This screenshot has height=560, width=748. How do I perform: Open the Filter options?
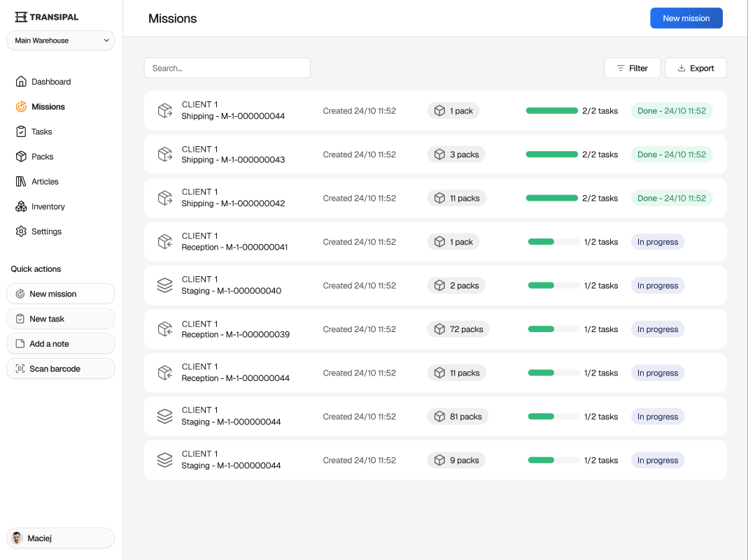(x=632, y=68)
